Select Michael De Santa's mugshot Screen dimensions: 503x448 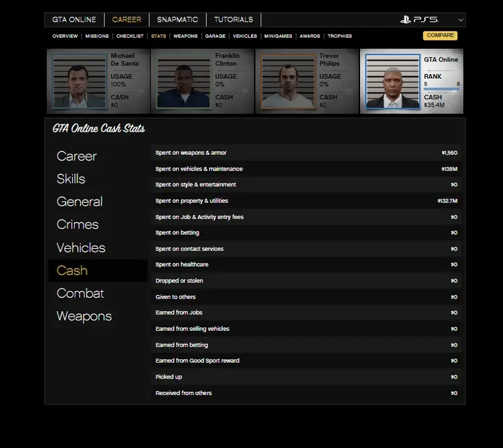[79, 81]
